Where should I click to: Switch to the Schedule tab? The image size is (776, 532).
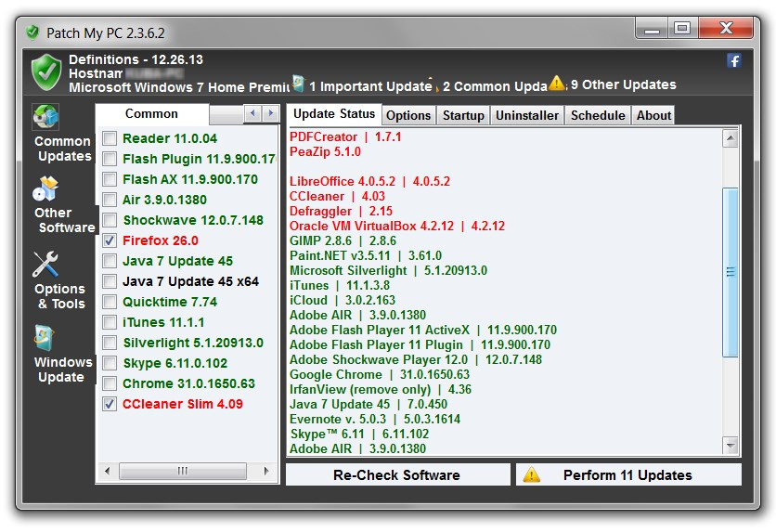598,115
